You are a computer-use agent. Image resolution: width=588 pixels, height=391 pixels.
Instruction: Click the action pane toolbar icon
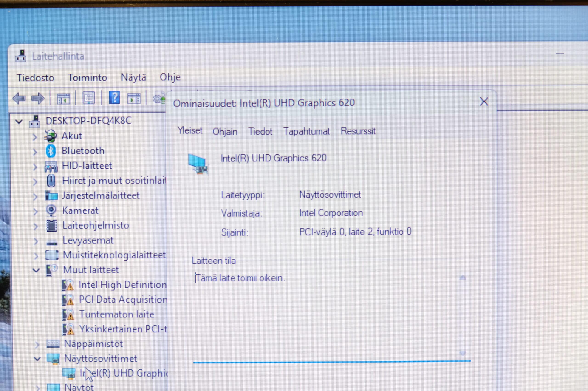pyautogui.click(x=134, y=99)
